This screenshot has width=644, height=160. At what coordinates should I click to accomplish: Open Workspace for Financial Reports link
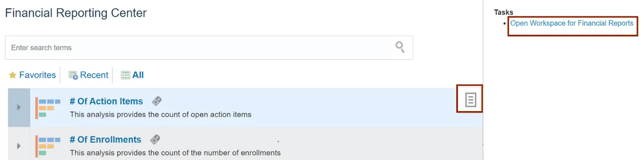click(572, 23)
